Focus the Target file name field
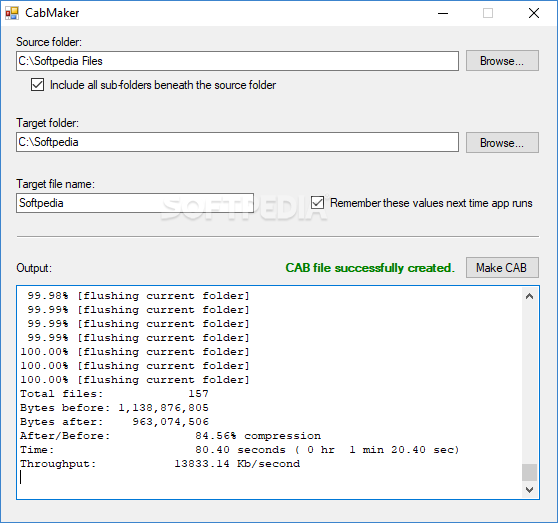 click(x=135, y=203)
